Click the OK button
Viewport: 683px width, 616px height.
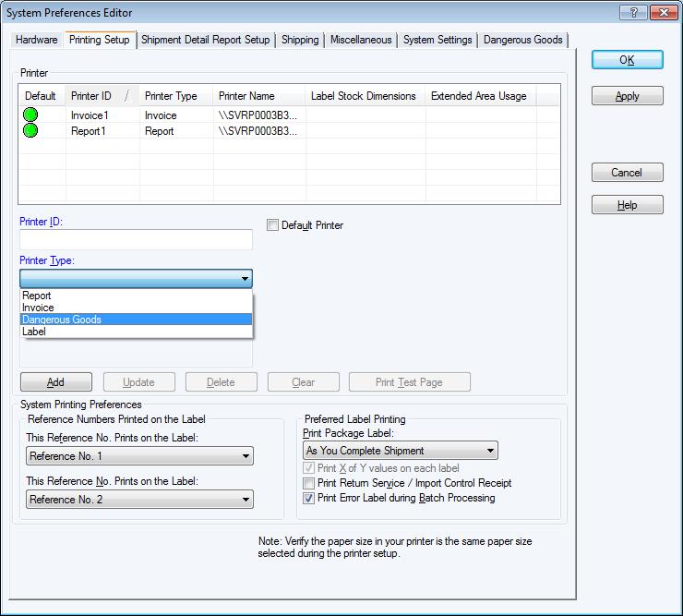pyautogui.click(x=628, y=60)
